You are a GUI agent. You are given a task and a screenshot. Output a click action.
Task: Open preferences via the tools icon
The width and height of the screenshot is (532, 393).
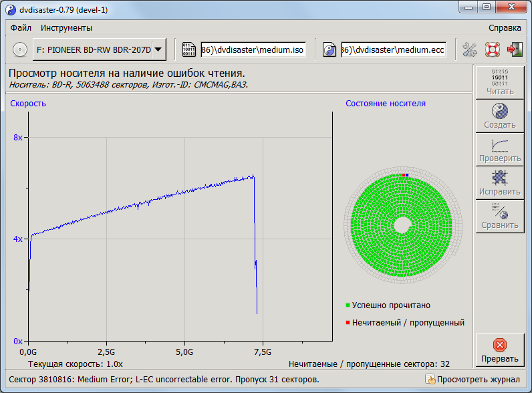(470, 49)
